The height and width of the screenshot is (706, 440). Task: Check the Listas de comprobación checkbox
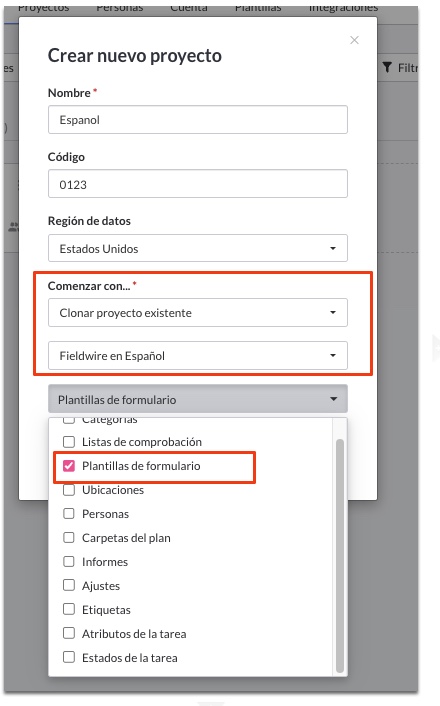69,442
